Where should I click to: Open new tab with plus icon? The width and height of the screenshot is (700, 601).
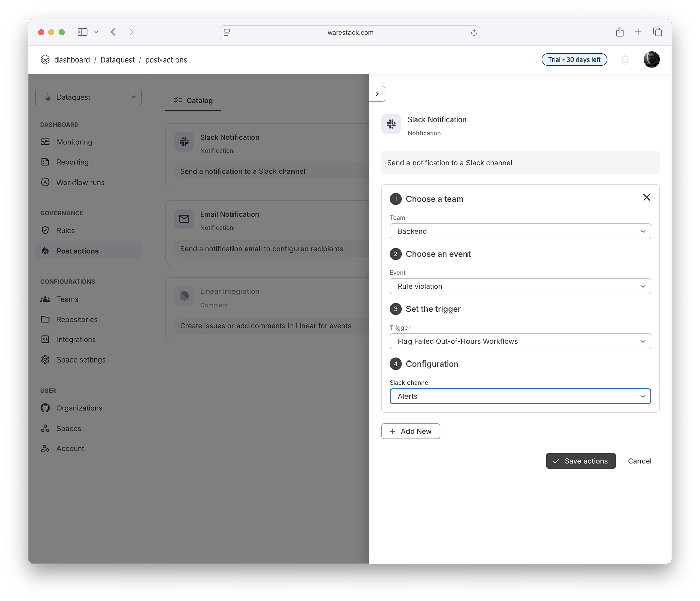click(x=638, y=32)
